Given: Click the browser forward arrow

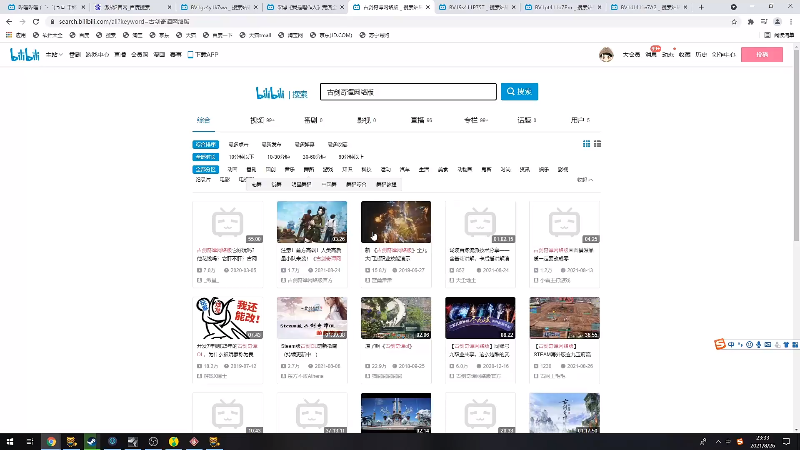Looking at the screenshot, I should pyautogui.click(x=22, y=21).
